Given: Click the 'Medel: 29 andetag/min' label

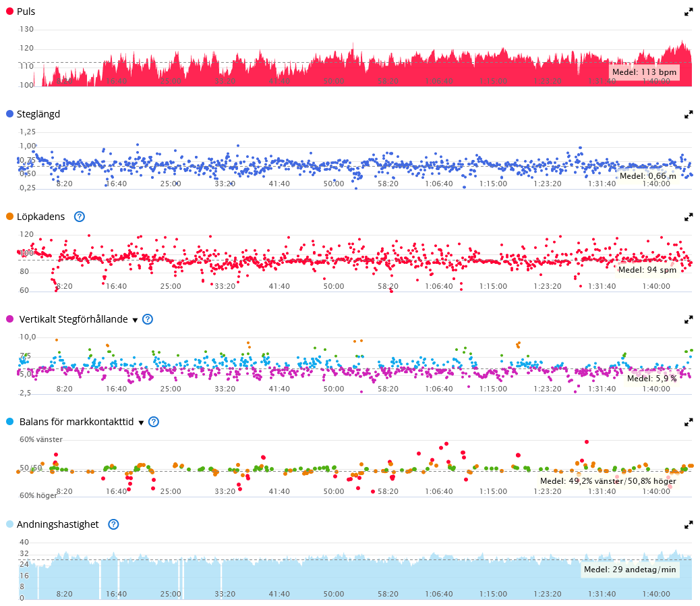Looking at the screenshot, I should (630, 570).
